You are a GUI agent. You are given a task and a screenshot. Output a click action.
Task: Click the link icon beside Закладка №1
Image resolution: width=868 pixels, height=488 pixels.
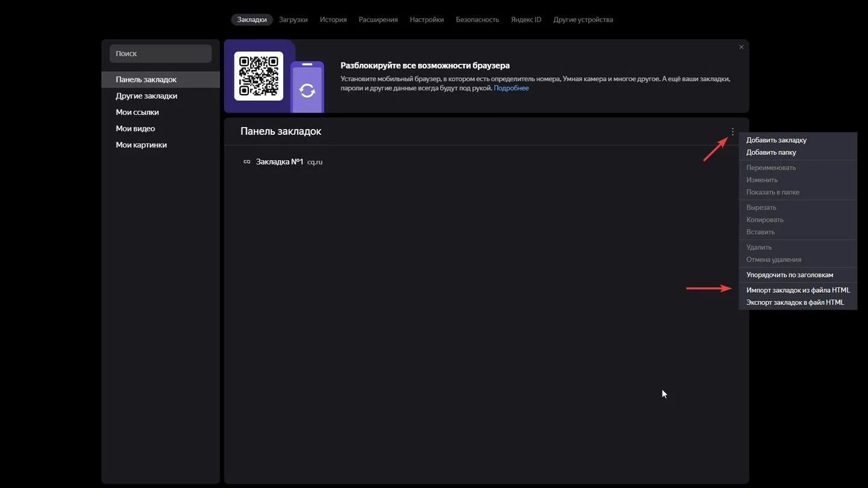tap(247, 161)
